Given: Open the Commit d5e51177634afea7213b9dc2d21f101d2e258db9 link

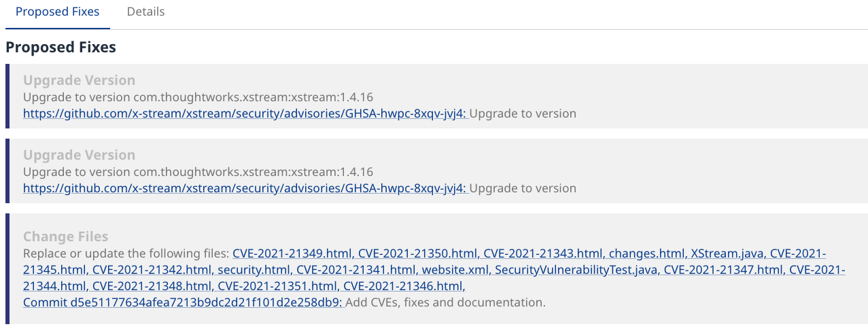Looking at the screenshot, I should 184,302.
